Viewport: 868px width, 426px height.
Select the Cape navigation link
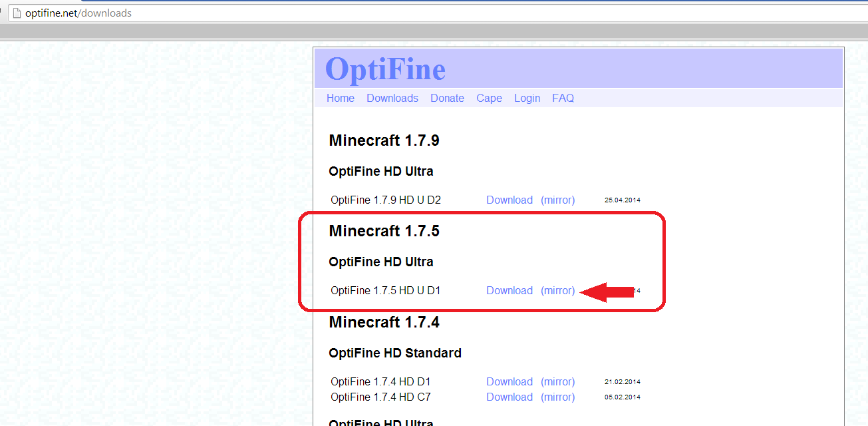489,98
